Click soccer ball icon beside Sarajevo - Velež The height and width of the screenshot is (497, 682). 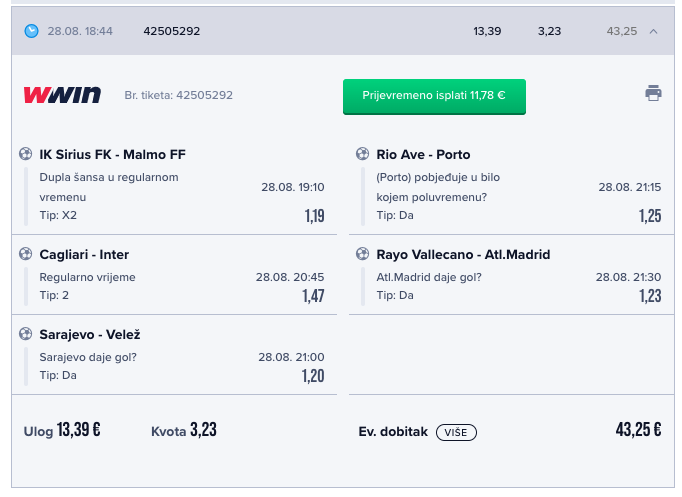[26, 334]
